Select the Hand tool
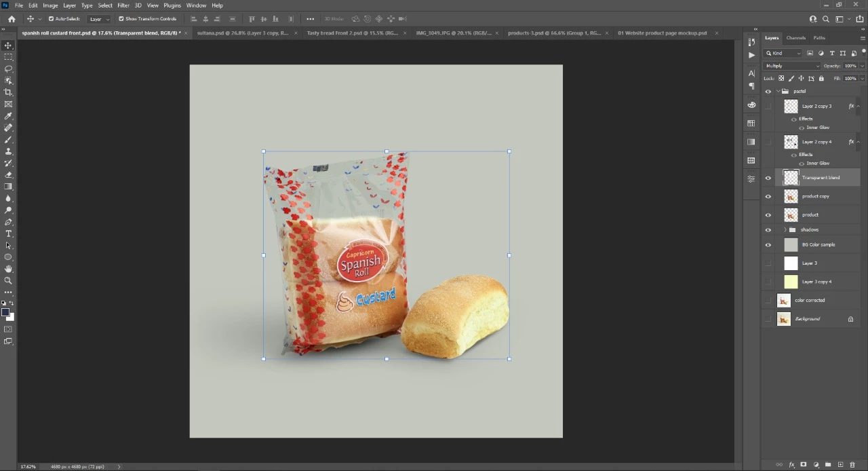Viewport: 868px width, 471px height. click(x=8, y=269)
